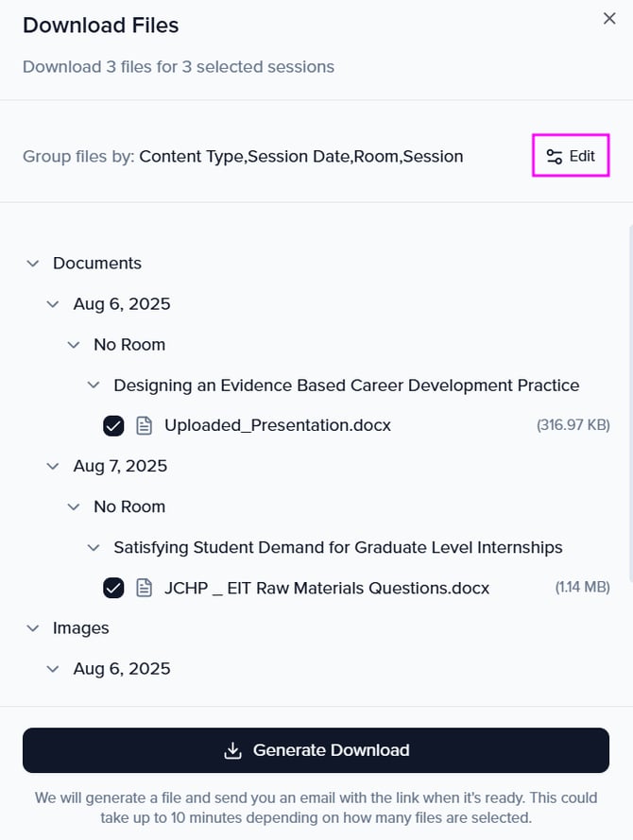The image size is (633, 840).
Task: Click the file icon beside JCHP _ EIT Raw Materials Questions.docx
Action: [145, 589]
